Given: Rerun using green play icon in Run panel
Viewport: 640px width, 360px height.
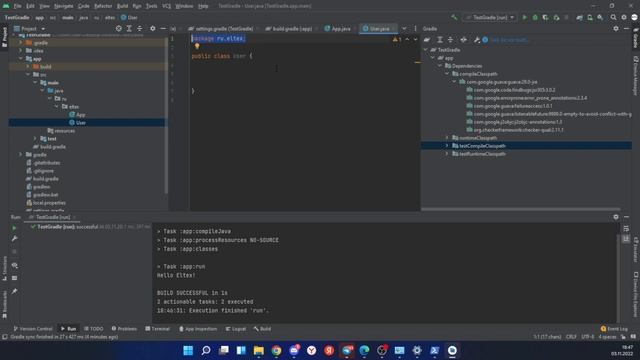Looking at the screenshot, I should point(14,228).
